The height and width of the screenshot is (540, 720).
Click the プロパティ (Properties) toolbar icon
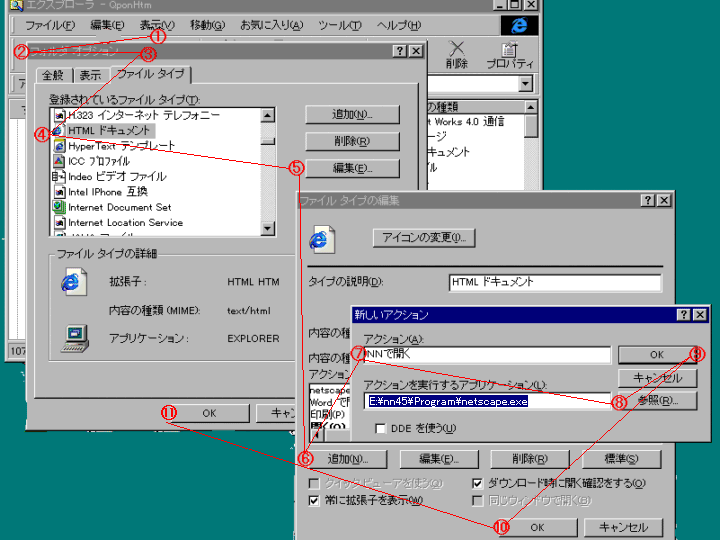[510, 53]
